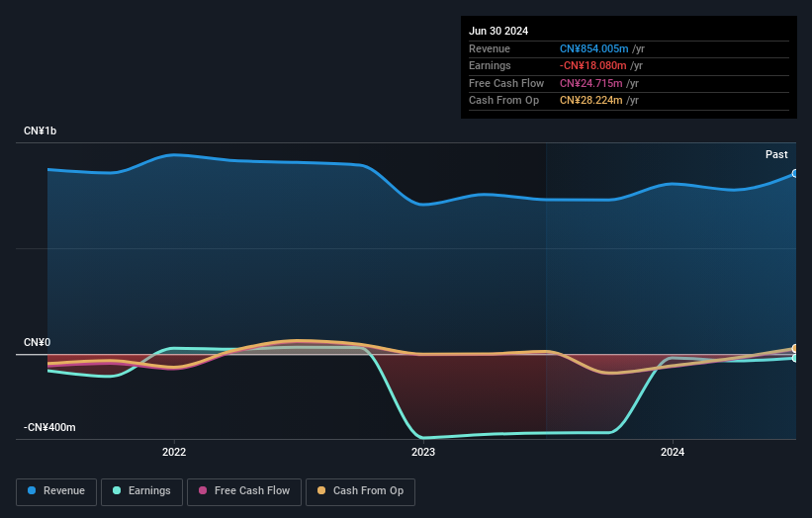Select the 2024 x-axis label
The image size is (812, 518).
(x=673, y=452)
